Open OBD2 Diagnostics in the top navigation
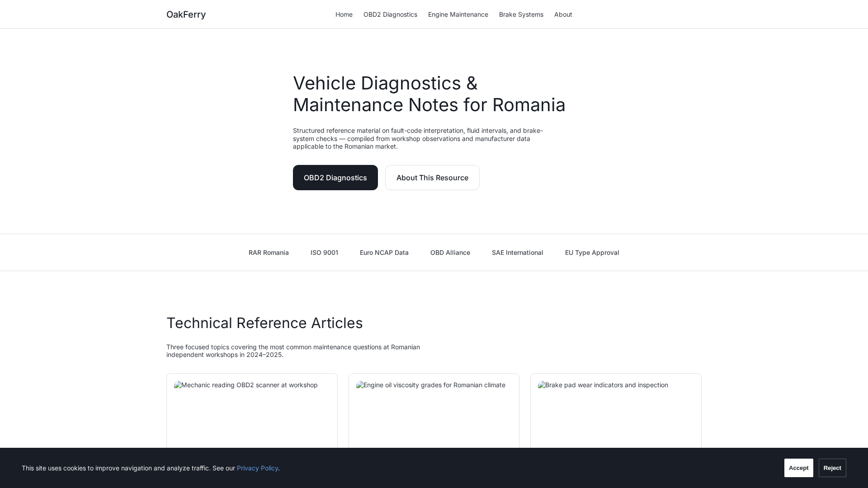 390,14
